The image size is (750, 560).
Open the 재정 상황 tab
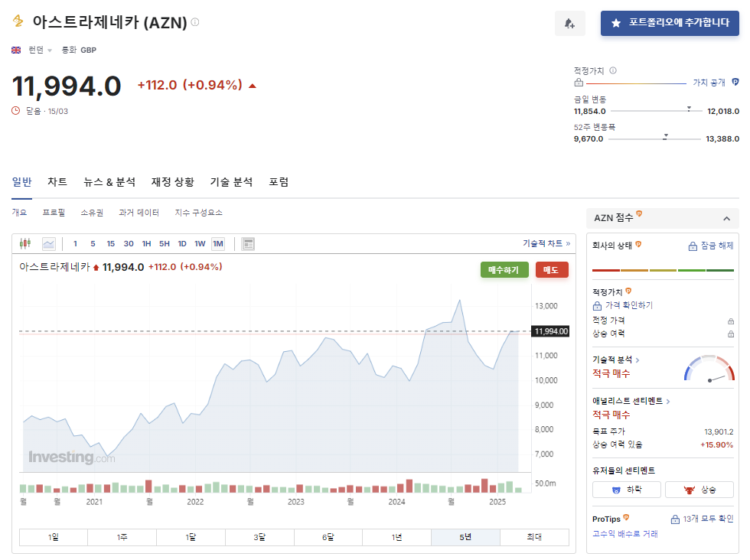click(x=173, y=182)
